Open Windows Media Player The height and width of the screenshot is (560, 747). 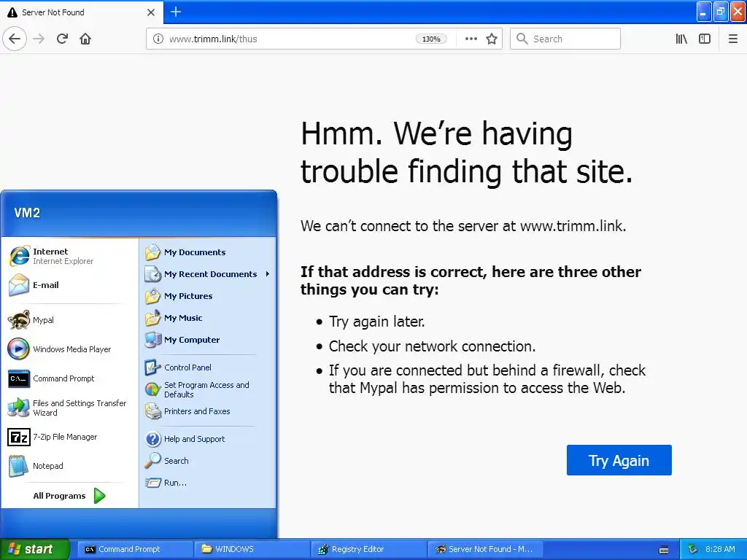click(x=69, y=349)
